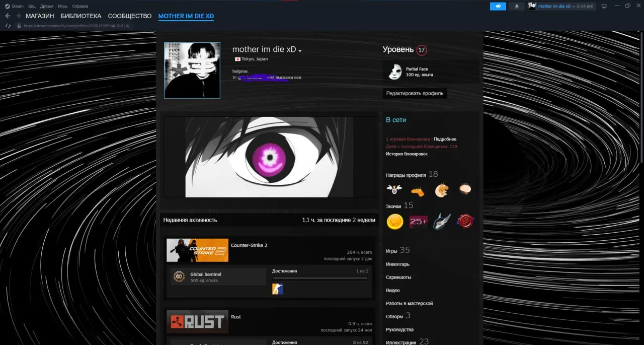644x345 pixels.
Task: Open the Скриншоты link
Action: tap(398, 277)
